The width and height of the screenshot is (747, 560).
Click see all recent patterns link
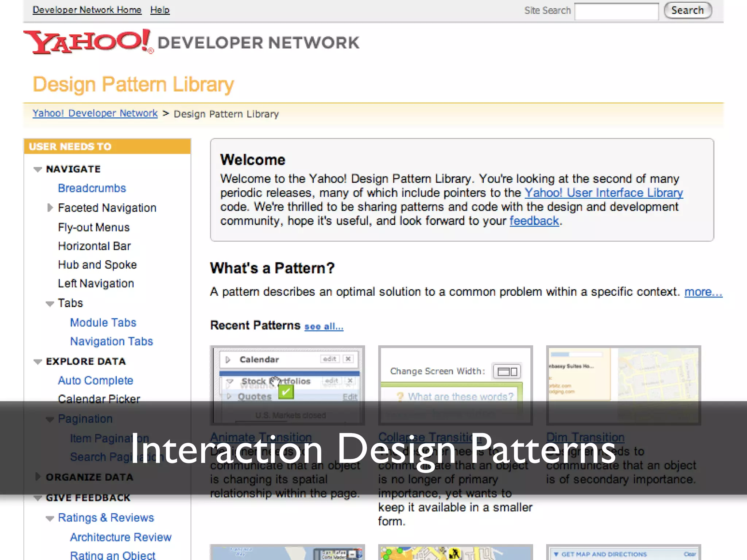click(324, 326)
